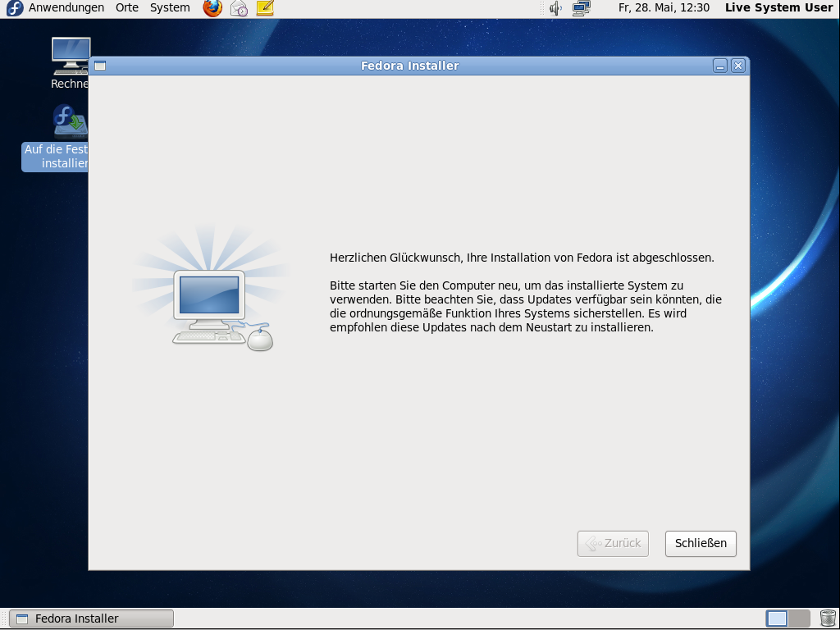Open the Anwendungen menu
Image resolution: width=840 pixels, height=630 pixels.
(x=66, y=8)
